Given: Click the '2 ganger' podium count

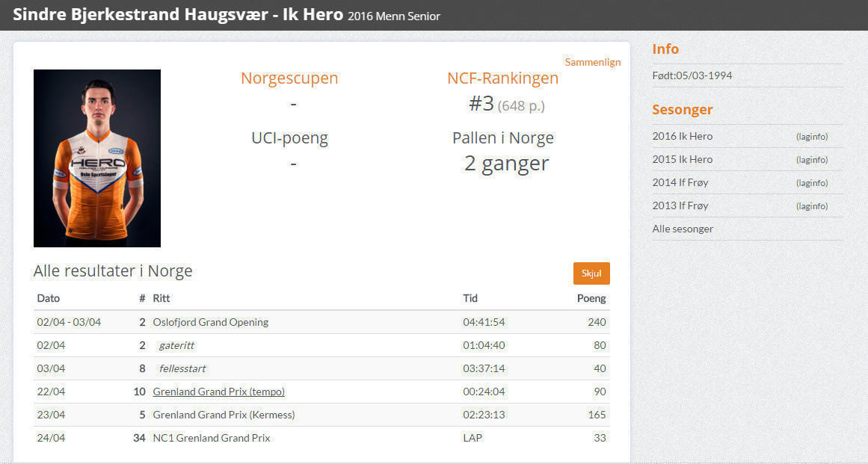Looking at the screenshot, I should (506, 164).
